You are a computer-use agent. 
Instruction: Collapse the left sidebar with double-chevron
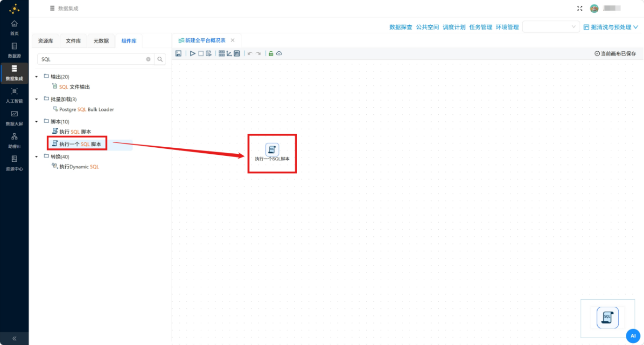[14, 338]
